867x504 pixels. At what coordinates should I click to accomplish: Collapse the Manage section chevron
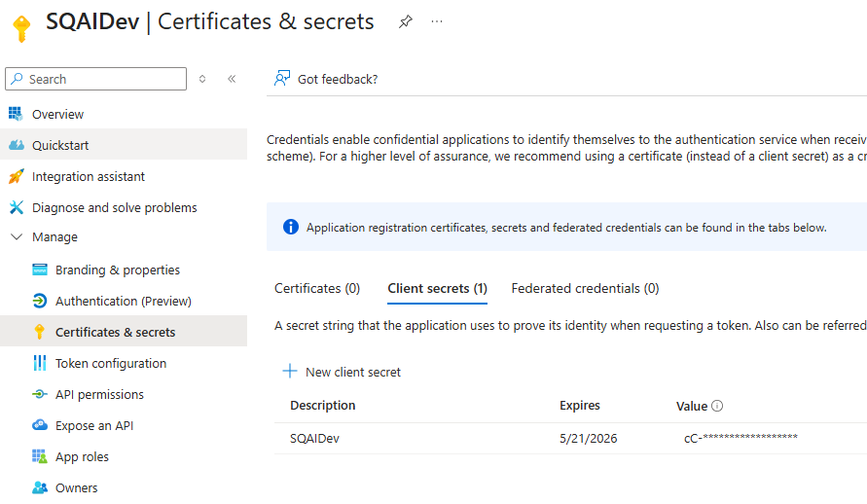[x=17, y=236]
